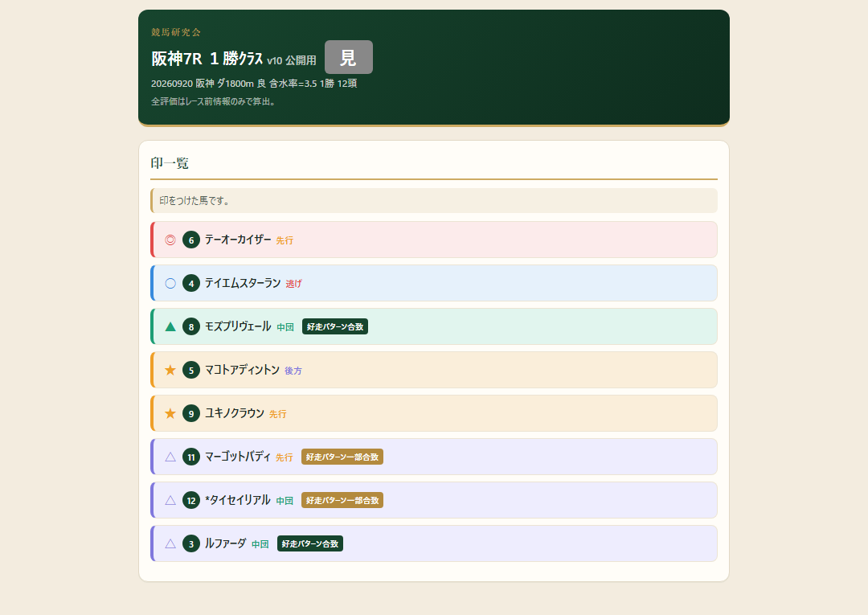Click horse number 9 circle badge
The width and height of the screenshot is (868, 615).
coord(191,413)
